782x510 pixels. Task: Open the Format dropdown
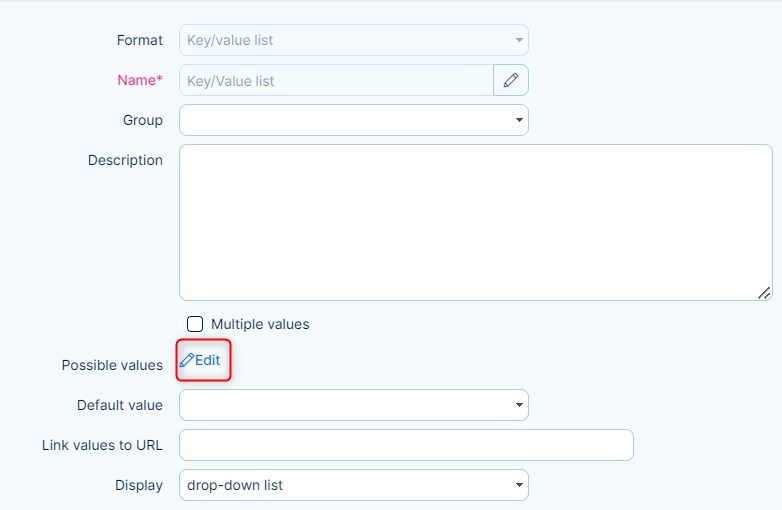(353, 40)
